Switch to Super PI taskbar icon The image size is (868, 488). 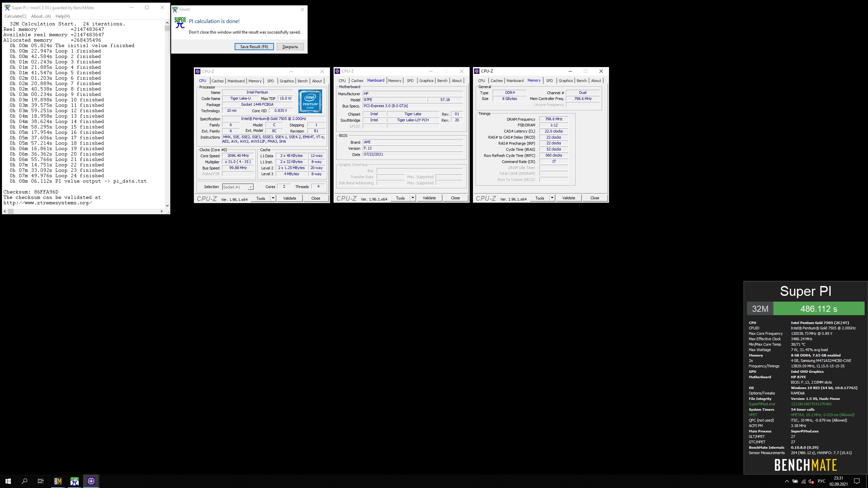pyautogui.click(x=75, y=481)
